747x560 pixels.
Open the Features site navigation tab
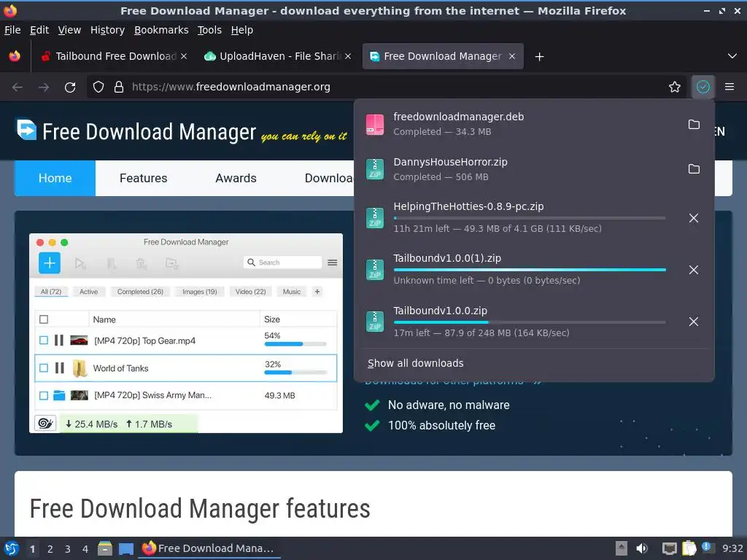pyautogui.click(x=144, y=178)
